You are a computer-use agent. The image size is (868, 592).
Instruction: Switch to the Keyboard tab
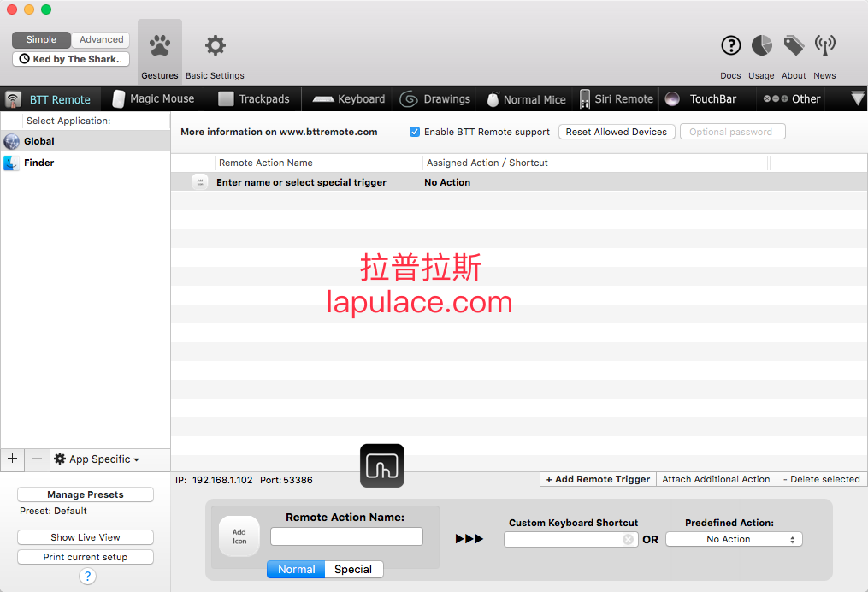click(348, 99)
